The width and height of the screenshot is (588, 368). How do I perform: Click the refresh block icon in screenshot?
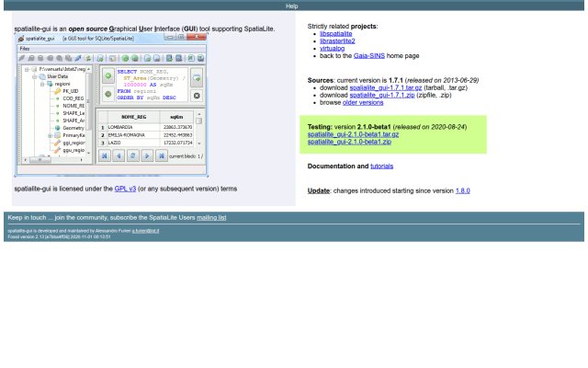click(132, 155)
